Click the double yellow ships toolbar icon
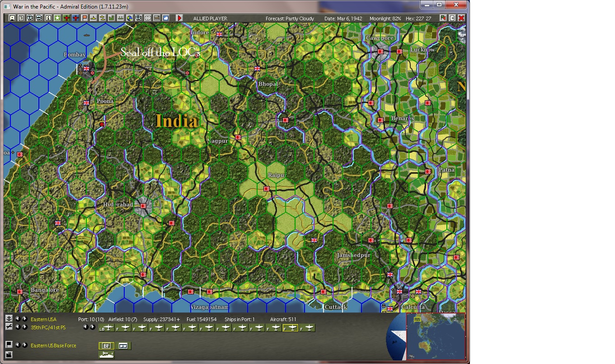 pos(103,18)
